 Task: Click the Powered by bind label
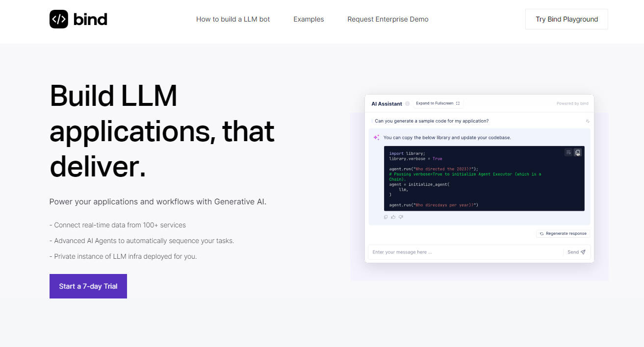pyautogui.click(x=572, y=103)
